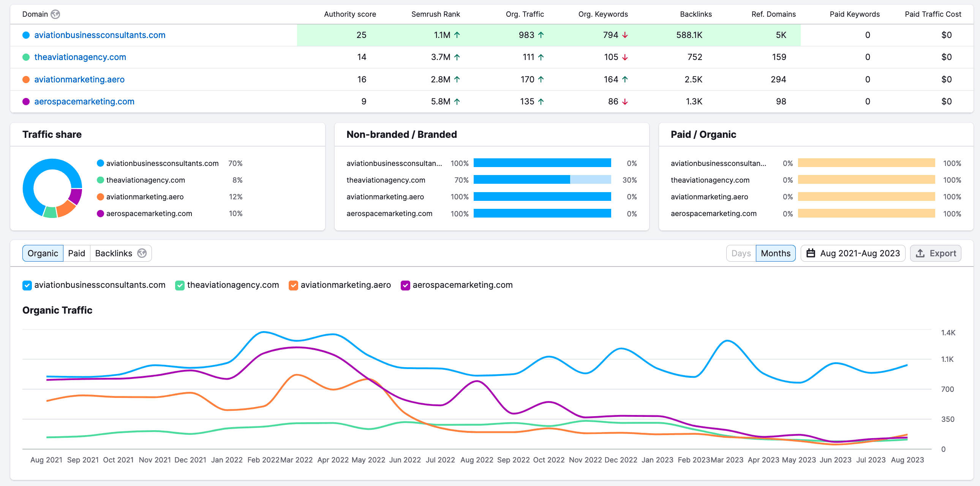980x486 pixels.
Task: Click blue dot beside aviationbusinessconsultants.com table row
Action: pyautogui.click(x=26, y=35)
